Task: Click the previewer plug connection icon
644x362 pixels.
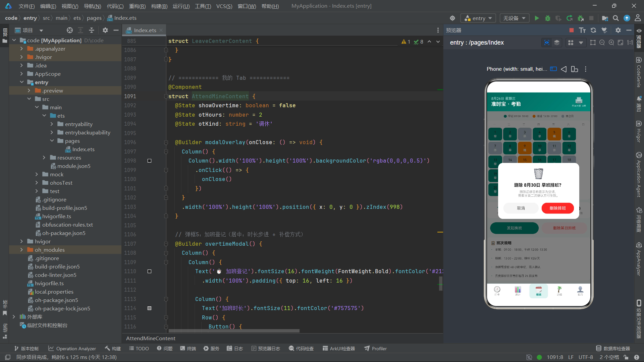Action: [604, 30]
